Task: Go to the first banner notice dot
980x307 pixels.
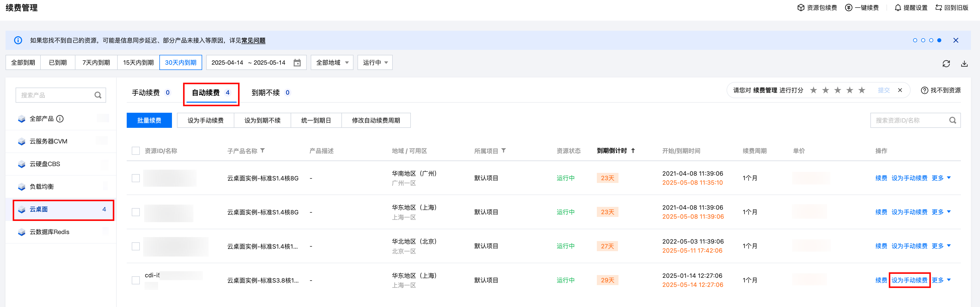Action: 915,40
